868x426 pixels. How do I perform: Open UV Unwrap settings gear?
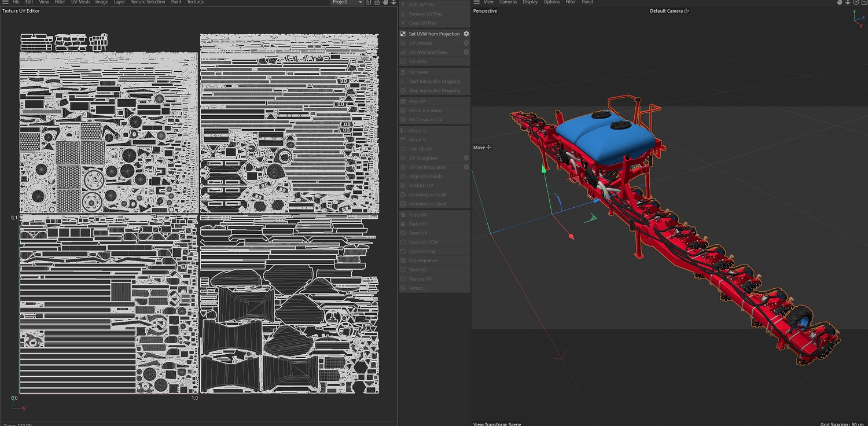(x=466, y=43)
